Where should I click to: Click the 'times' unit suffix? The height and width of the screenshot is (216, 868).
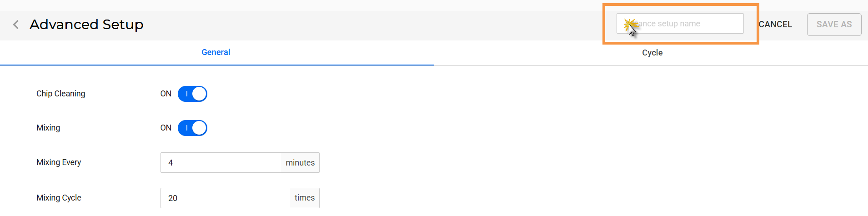[x=305, y=198]
